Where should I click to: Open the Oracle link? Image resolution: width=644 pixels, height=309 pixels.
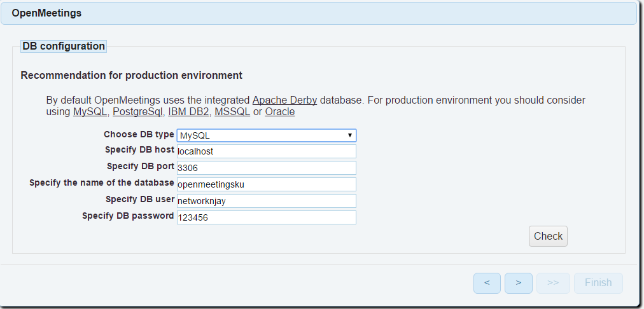(x=280, y=112)
